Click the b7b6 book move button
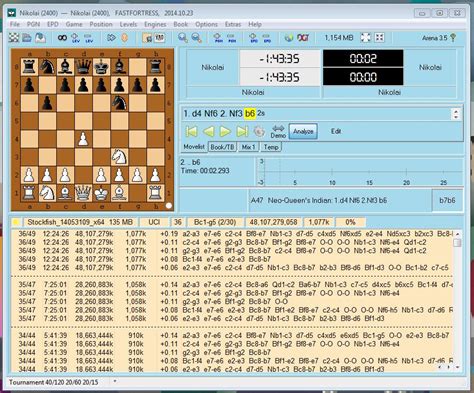This screenshot has width=474, height=393. tap(447, 200)
